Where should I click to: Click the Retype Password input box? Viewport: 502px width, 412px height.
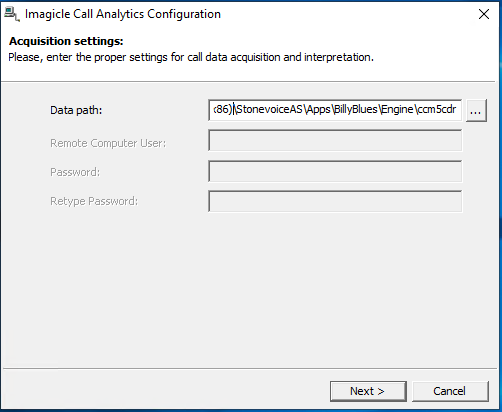335,201
